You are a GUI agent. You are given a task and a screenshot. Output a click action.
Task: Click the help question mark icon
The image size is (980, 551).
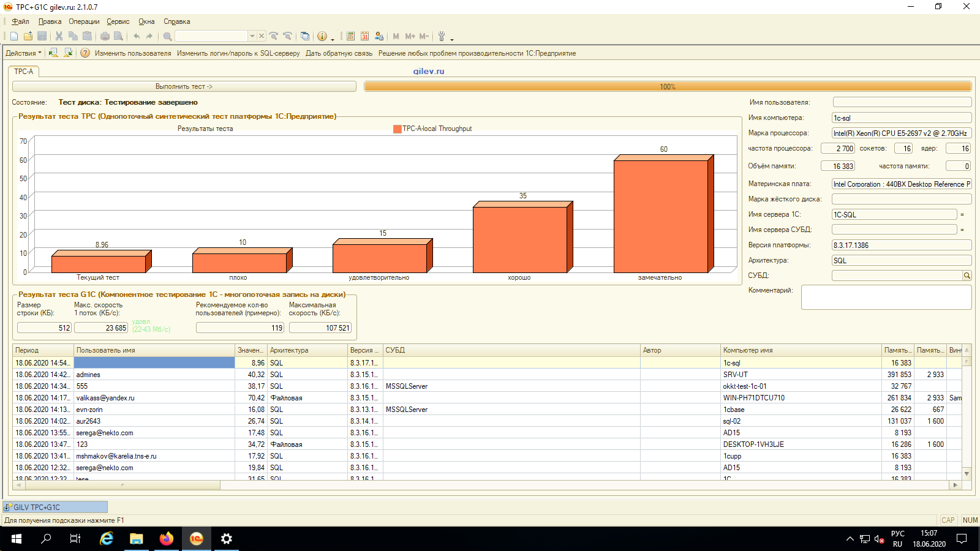85,53
